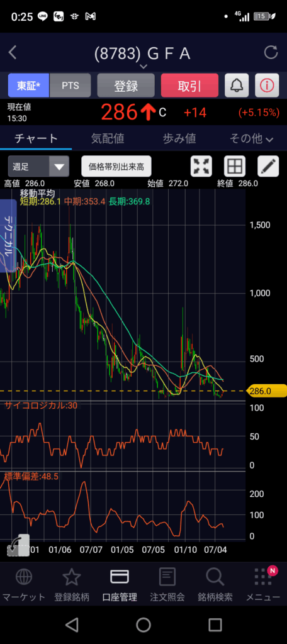Viewport: 287px width, 644px height.
Task: Open the split chart grid layout
Action: pyautogui.click(x=234, y=166)
